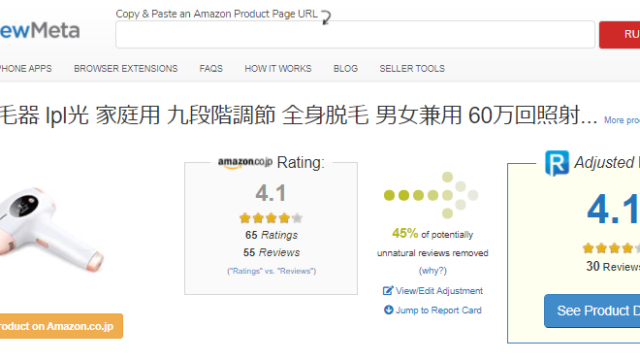Image resolution: width=640 pixels, height=360 pixels.
Task: Click the Amazon URL input field
Action: tap(355, 35)
